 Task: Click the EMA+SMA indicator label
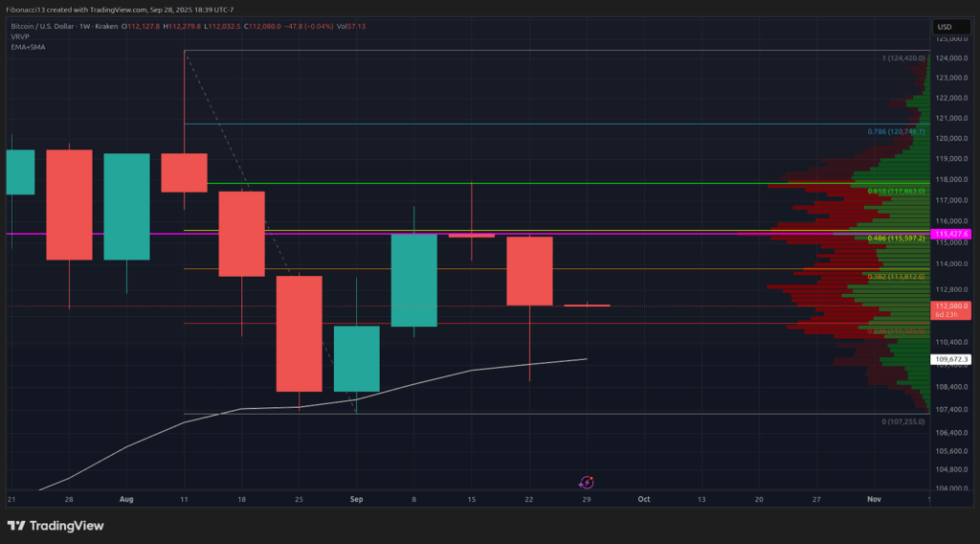[x=29, y=47]
